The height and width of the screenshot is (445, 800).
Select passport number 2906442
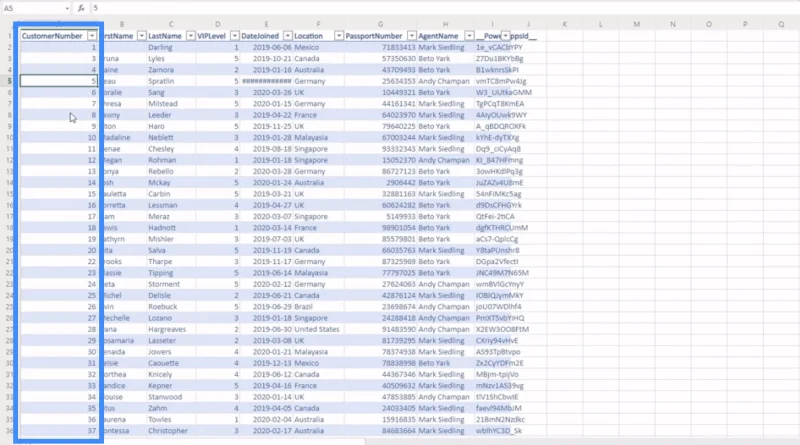click(x=380, y=182)
